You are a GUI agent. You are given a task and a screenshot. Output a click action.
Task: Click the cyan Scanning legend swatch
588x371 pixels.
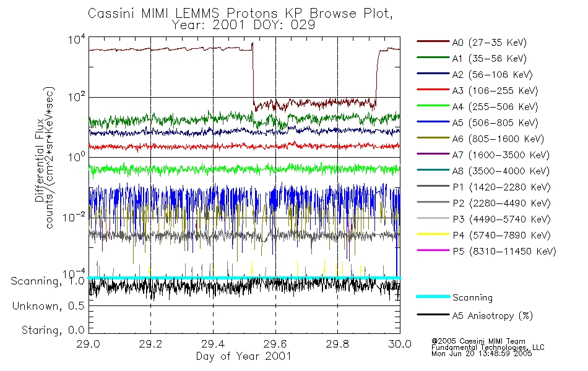433,296
